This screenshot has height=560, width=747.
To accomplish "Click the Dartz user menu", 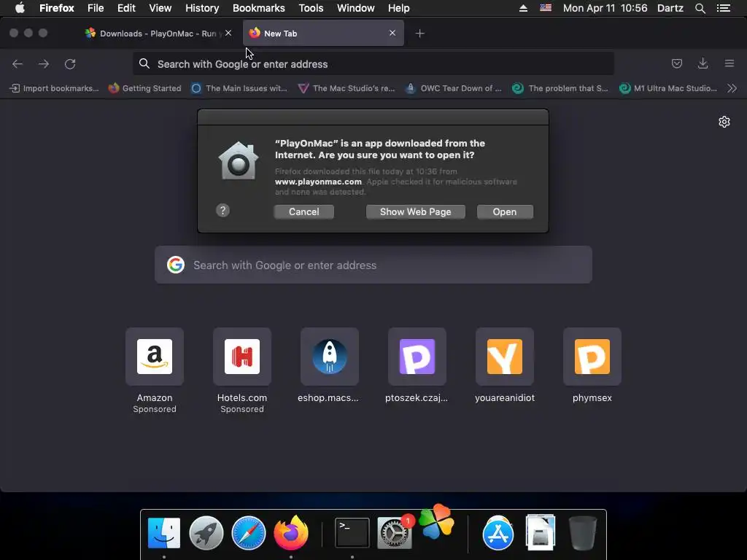I will click(670, 8).
